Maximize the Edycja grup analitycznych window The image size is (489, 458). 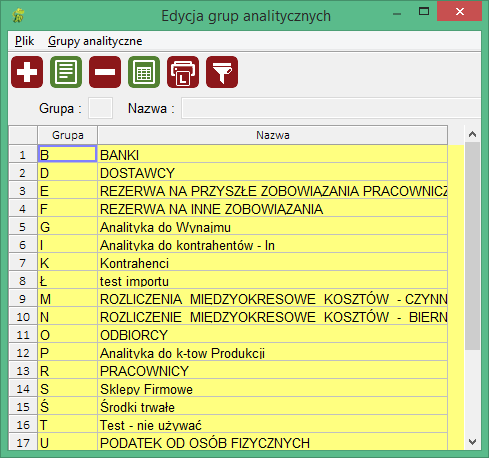pyautogui.click(x=424, y=12)
